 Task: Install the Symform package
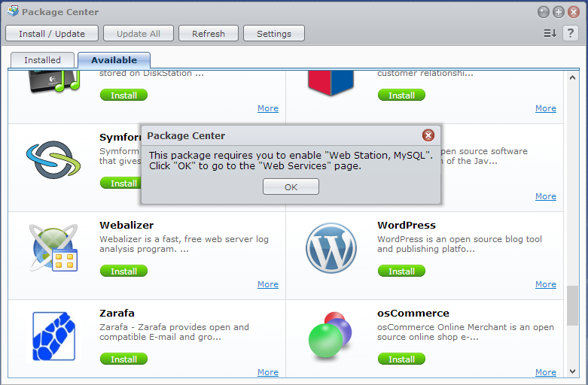(x=120, y=183)
